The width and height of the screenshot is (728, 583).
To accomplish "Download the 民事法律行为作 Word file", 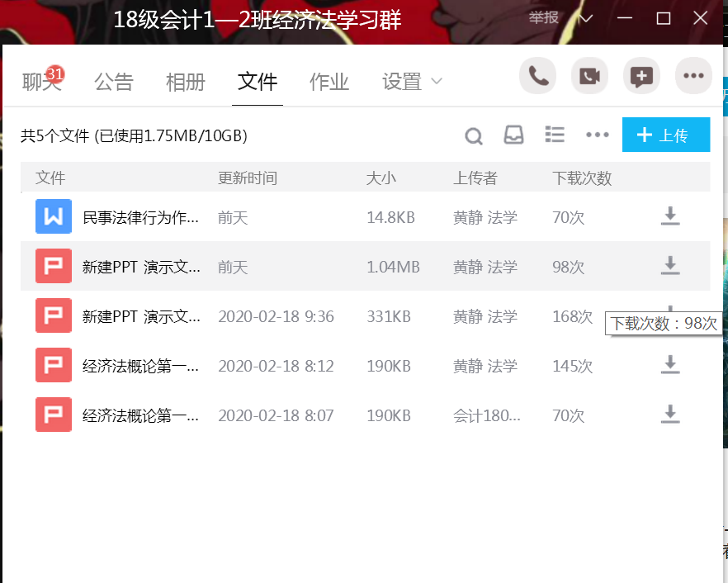I will pyautogui.click(x=670, y=217).
